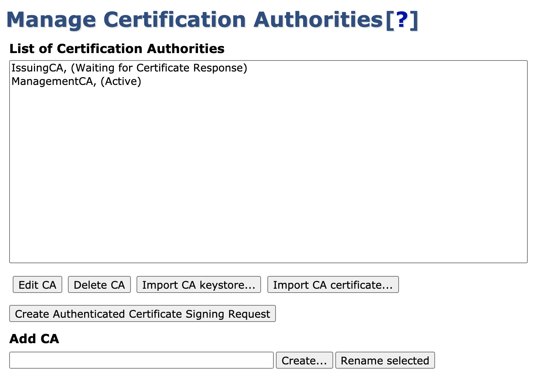Select ManagementCA in the CA list
The width and height of the screenshot is (544, 392).
(54, 81)
